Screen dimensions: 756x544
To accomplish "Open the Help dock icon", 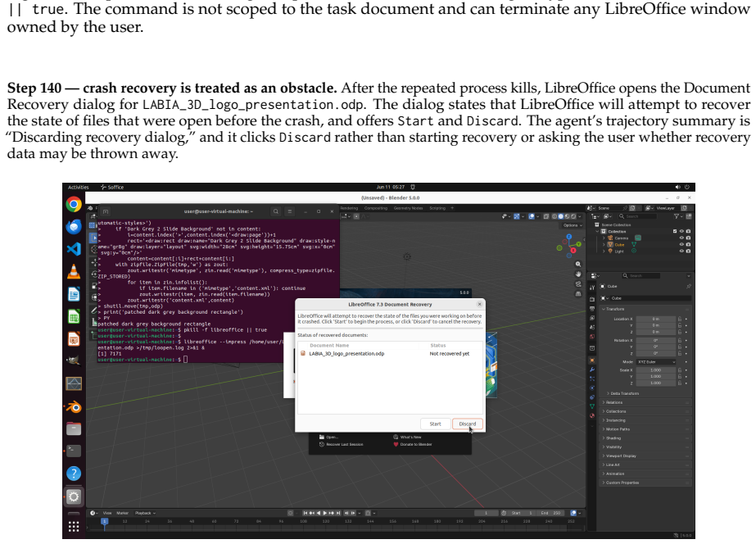I will click(x=73, y=474).
